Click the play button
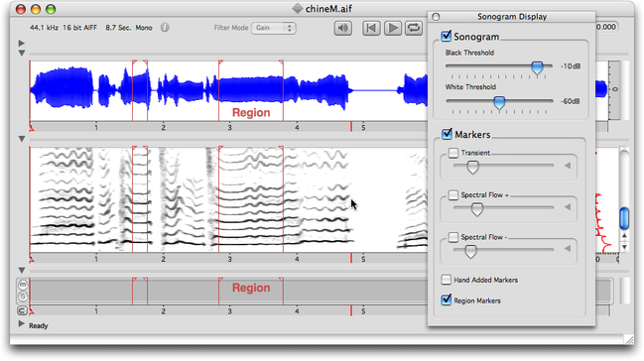The image size is (644, 361). 393,28
